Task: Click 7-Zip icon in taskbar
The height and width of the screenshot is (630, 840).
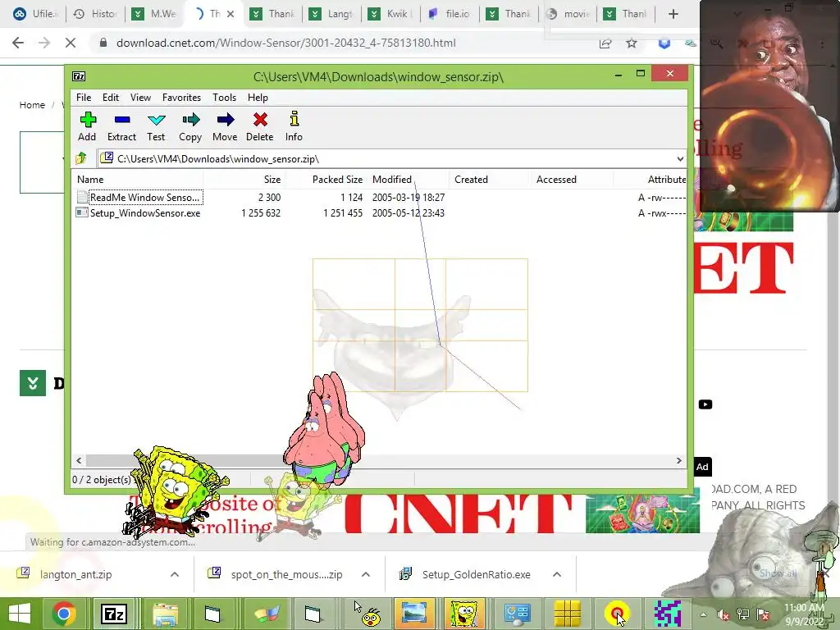Action: tap(113, 614)
